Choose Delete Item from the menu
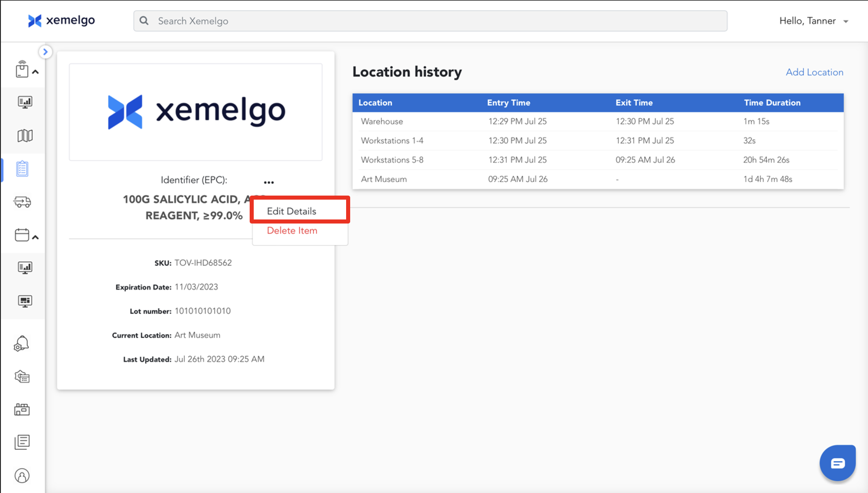 292,231
